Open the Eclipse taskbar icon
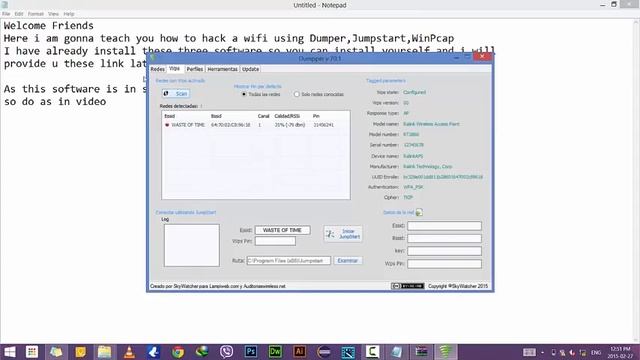This screenshot has height=360, width=640. pos(324,352)
